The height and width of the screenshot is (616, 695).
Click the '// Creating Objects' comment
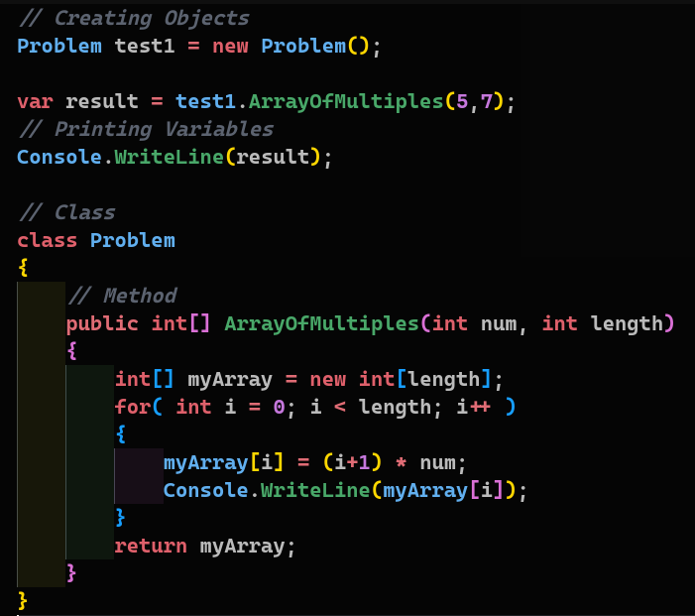[134, 19]
